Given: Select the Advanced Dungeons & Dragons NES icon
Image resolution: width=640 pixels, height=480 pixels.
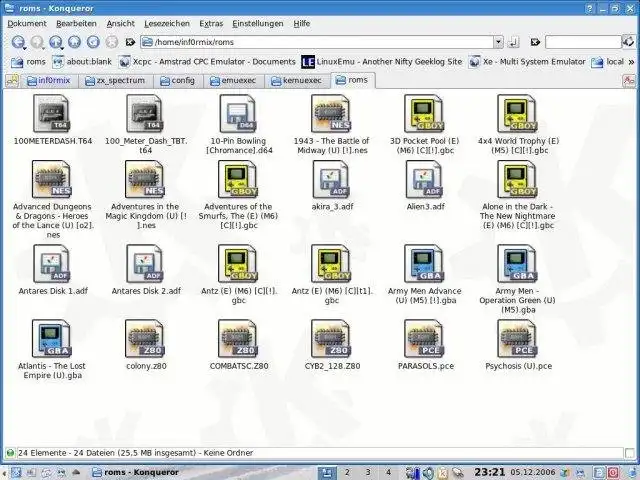Looking at the screenshot, I should tap(51, 179).
